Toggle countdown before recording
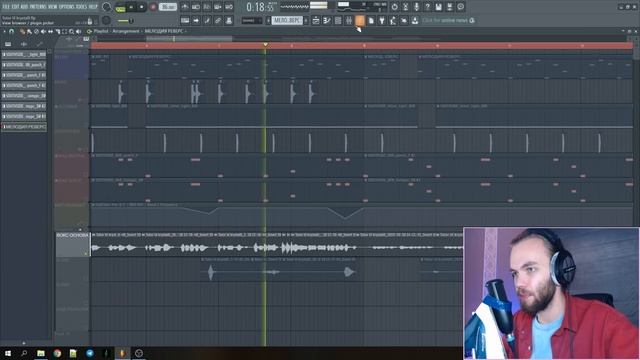This screenshot has height=360, width=640. click(x=207, y=7)
